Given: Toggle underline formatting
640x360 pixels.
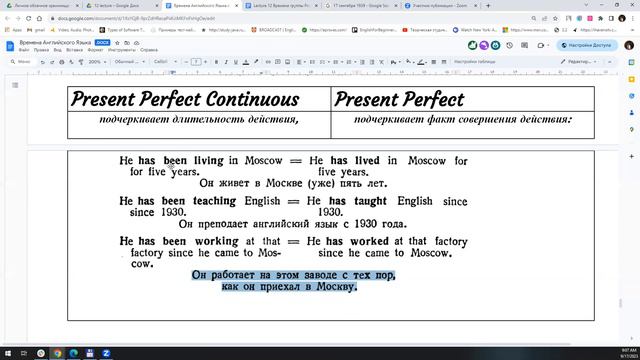Looking at the screenshot, I should click(x=236, y=62).
